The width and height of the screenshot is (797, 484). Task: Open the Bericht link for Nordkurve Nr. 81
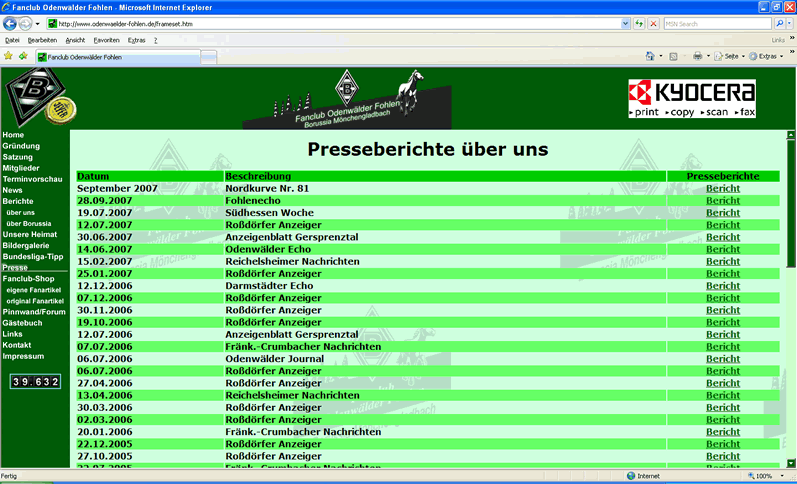[722, 188]
